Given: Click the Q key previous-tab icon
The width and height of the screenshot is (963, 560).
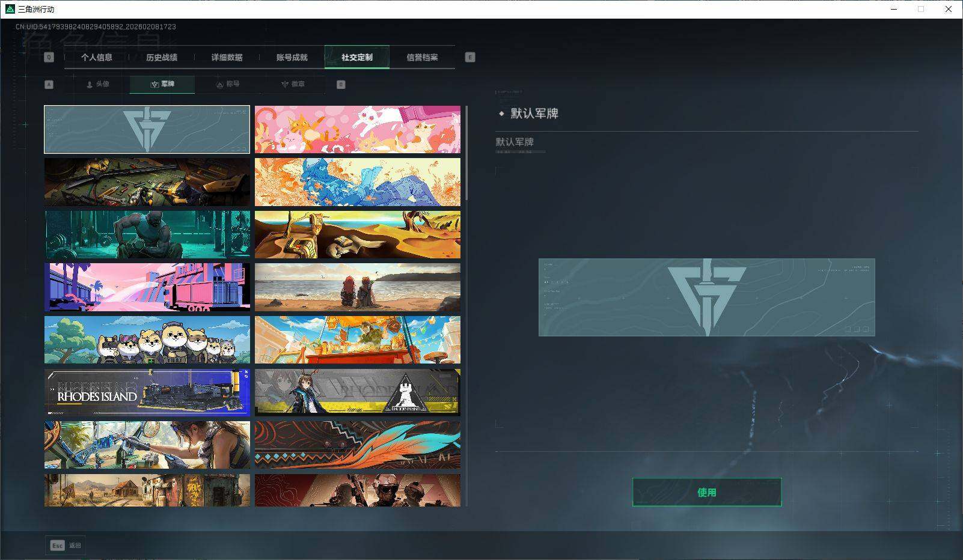Looking at the screenshot, I should pyautogui.click(x=49, y=57).
